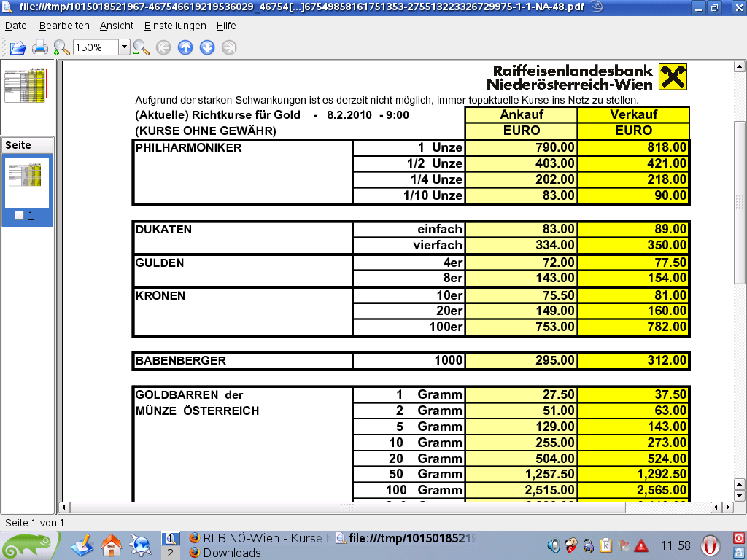This screenshot has width=747, height=560.
Task: Switch to Downloads taskbar entry
Action: click(225, 553)
